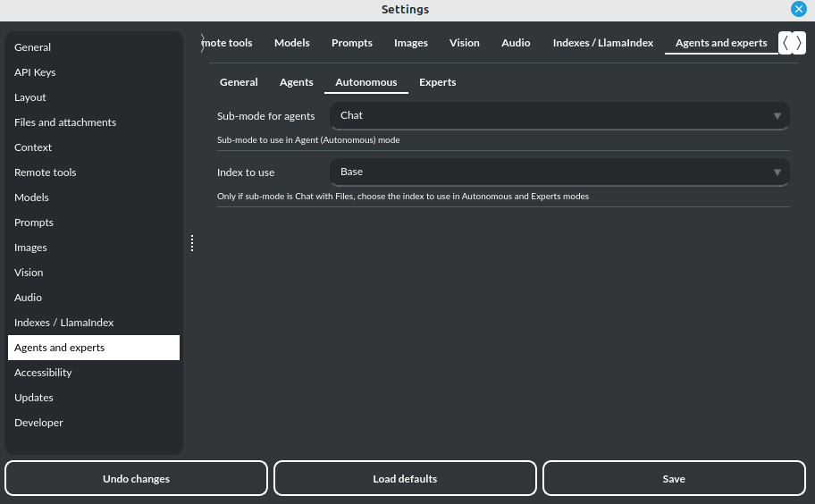Select Models in the sidebar
815x504 pixels.
point(94,197)
